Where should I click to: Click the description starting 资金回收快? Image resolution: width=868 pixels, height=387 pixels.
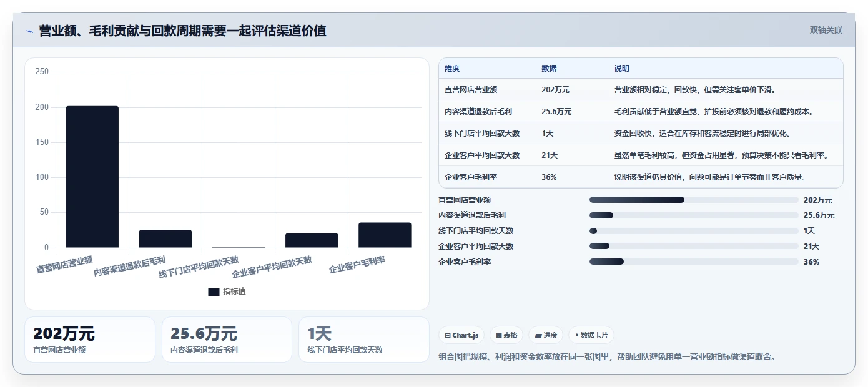point(704,134)
